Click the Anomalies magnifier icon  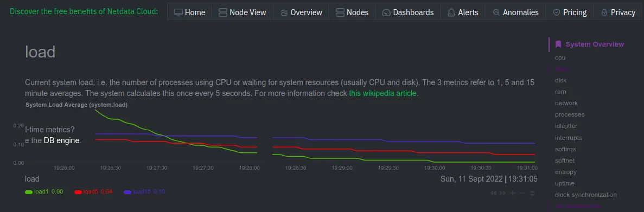496,12
